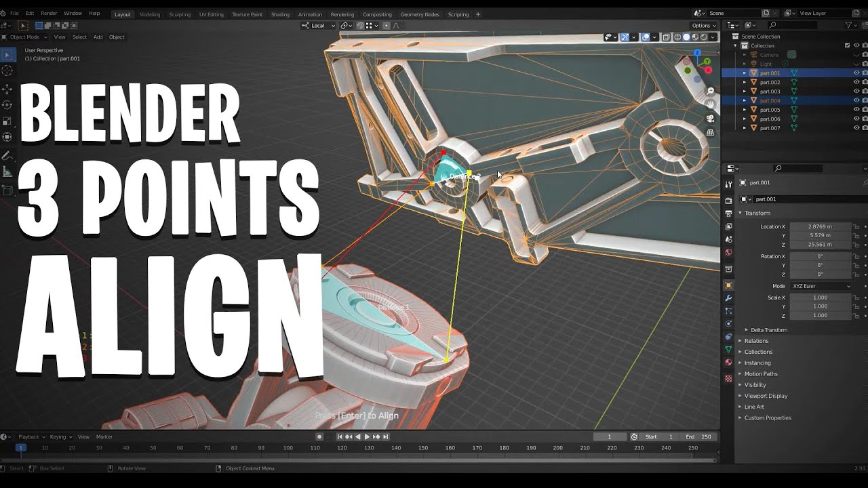Click the Scale Z value field

821,316
